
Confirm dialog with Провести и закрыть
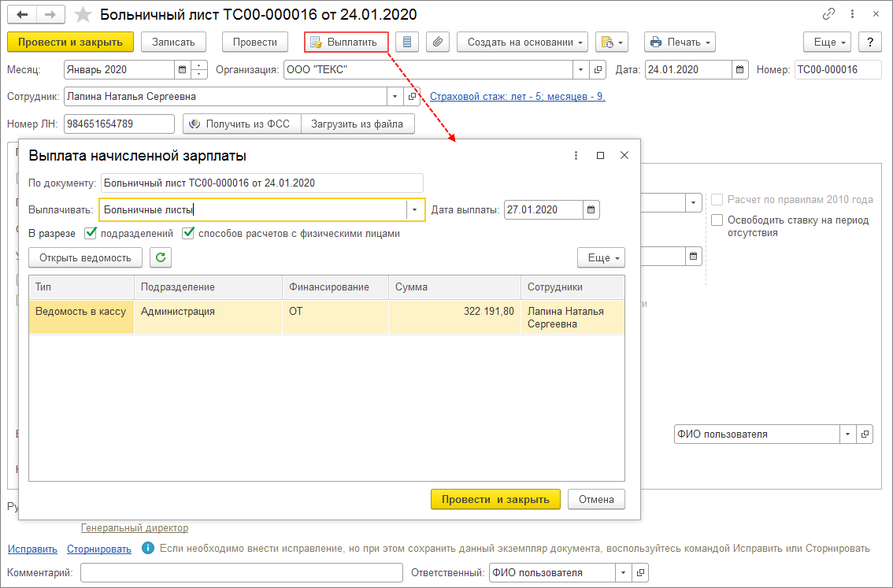pos(495,499)
